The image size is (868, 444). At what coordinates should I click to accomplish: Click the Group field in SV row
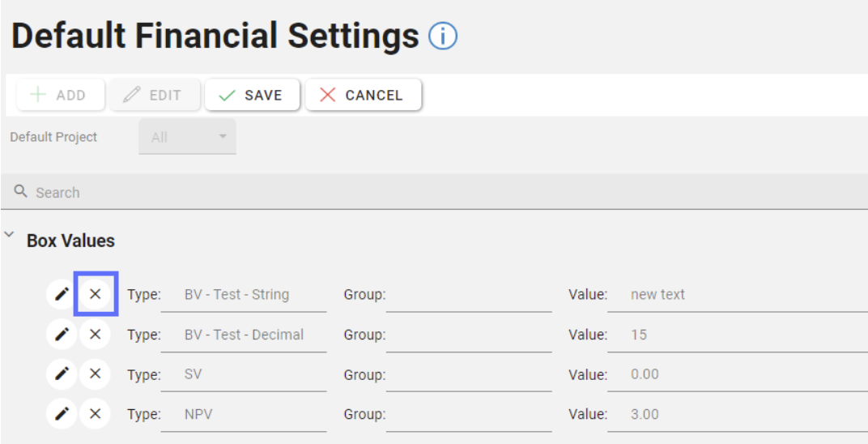pyautogui.click(x=468, y=375)
